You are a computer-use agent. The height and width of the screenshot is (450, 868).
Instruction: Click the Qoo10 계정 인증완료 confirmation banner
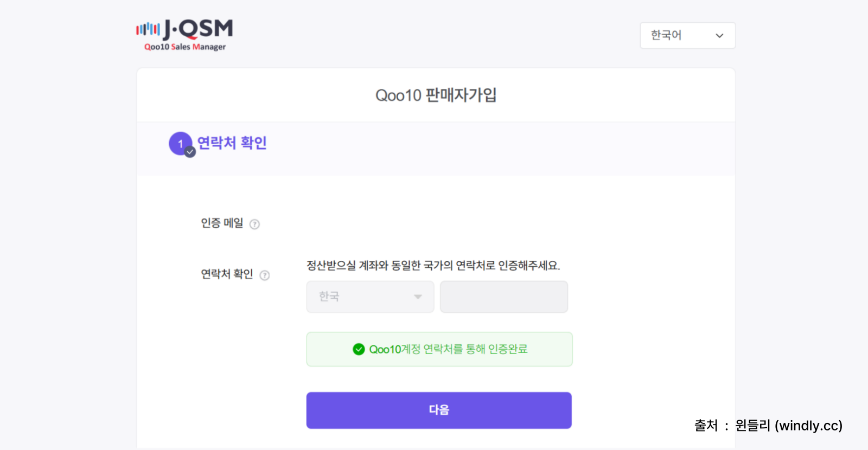(439, 349)
